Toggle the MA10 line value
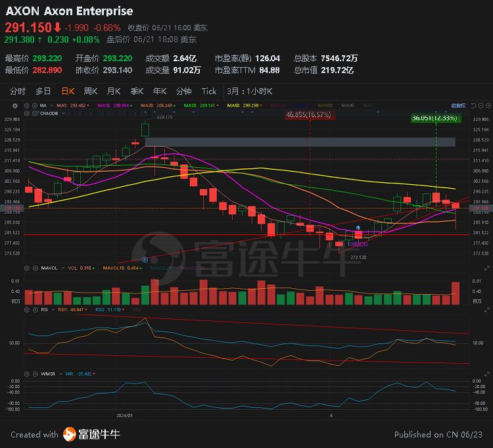 pos(115,106)
